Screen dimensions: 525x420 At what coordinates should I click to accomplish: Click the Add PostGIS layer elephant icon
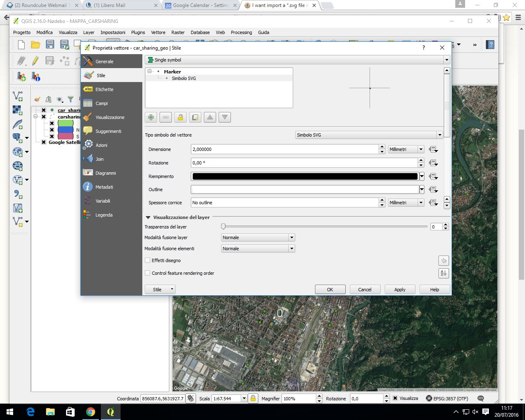click(18, 138)
